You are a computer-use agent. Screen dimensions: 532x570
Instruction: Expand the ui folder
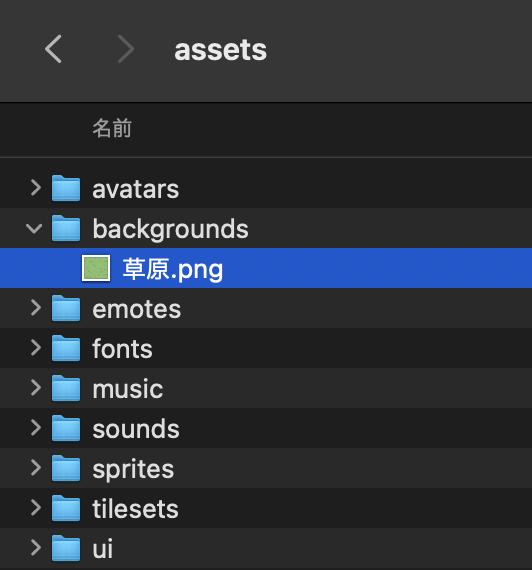click(x=36, y=548)
